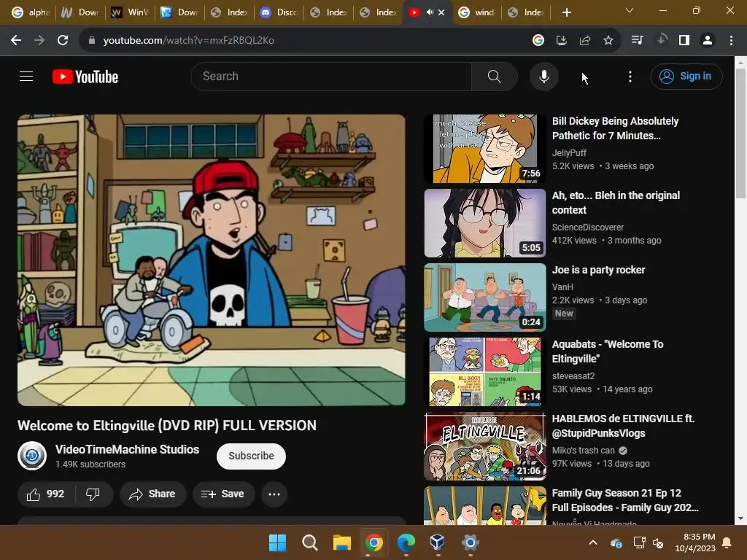Open more actions ellipsis under video

pyautogui.click(x=274, y=494)
